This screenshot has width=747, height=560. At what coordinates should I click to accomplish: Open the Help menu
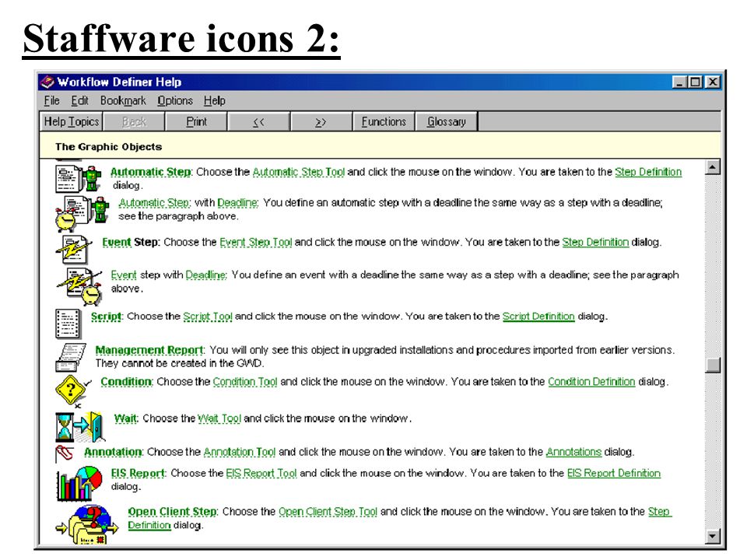215,101
